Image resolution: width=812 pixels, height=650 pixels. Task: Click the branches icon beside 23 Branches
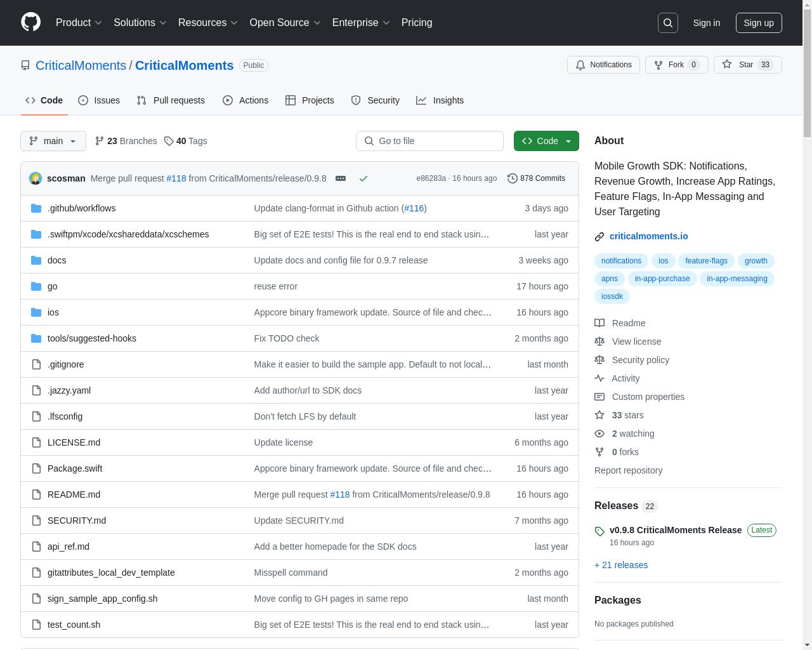coord(100,141)
